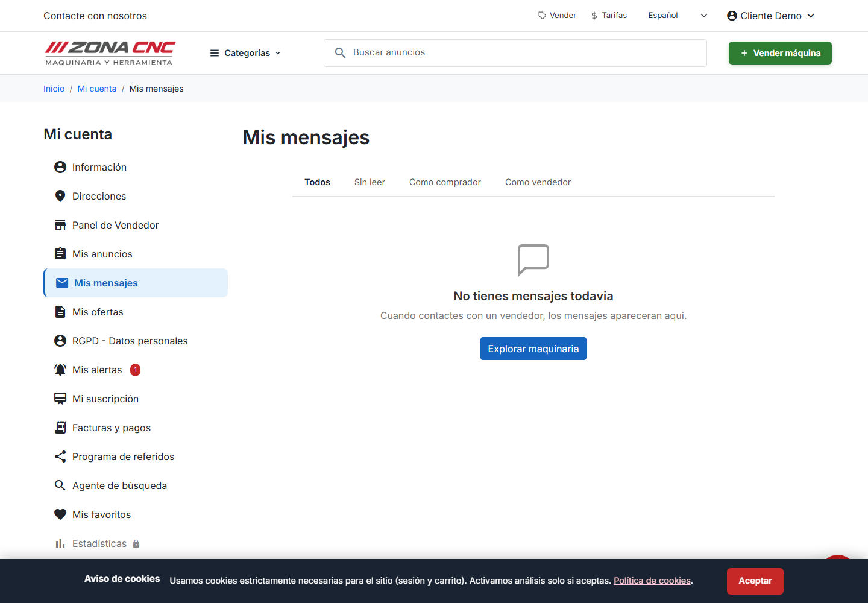Click the Direcciones location pin icon

click(x=60, y=196)
